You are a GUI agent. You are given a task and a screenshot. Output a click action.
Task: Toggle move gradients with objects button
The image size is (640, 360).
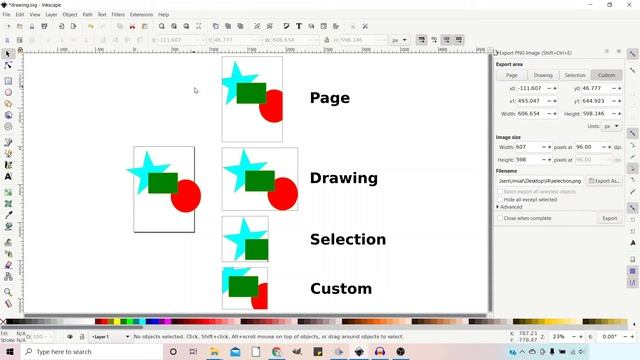click(x=447, y=40)
